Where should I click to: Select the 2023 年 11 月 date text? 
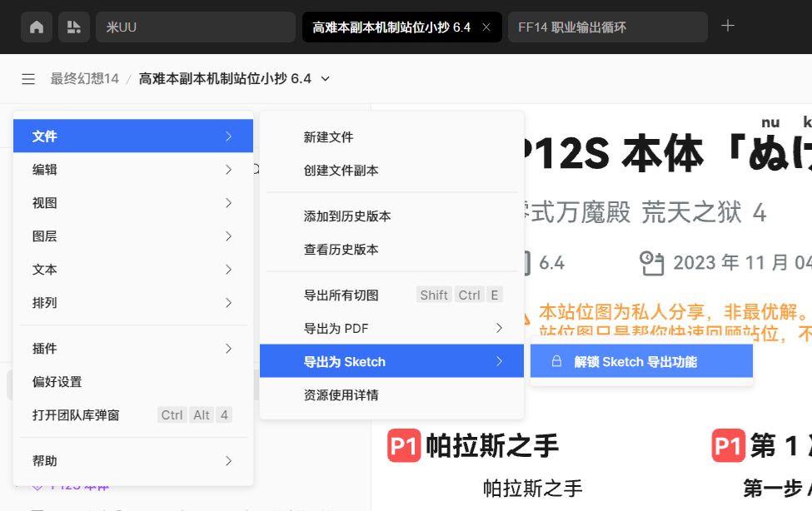pyautogui.click(x=742, y=262)
